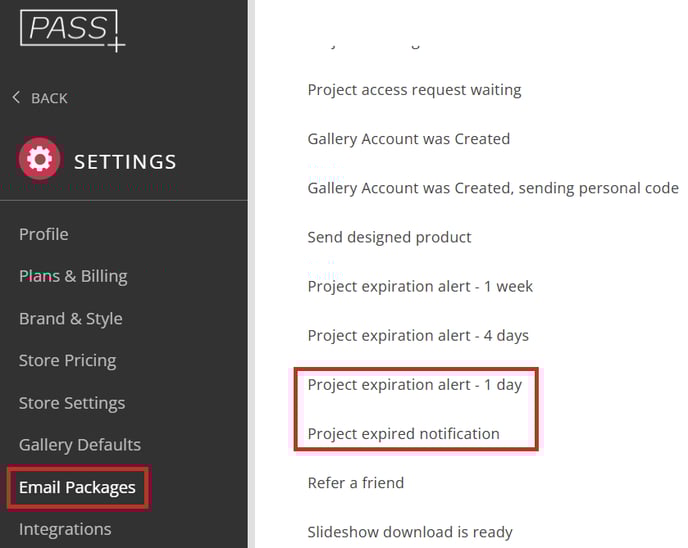The height and width of the screenshot is (548, 688).
Task: Click the back chevron arrow
Action: point(16,97)
